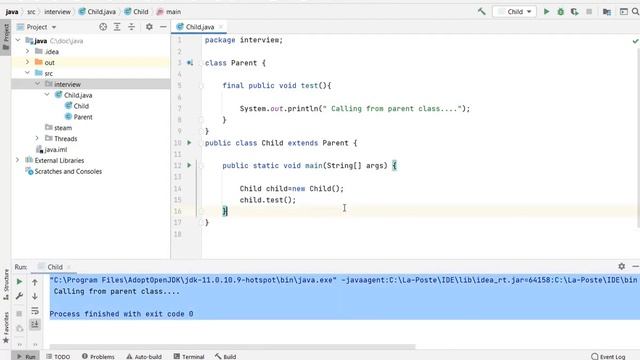
Task: Open the Structure side tool window
Action: (x=6, y=284)
